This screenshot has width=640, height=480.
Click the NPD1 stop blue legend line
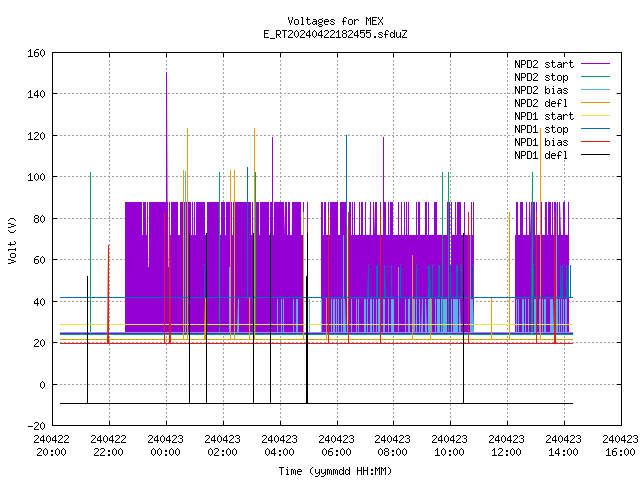pos(595,129)
